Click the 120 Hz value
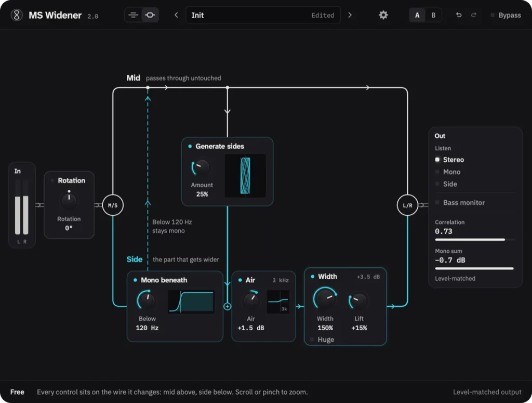The image size is (532, 403). click(x=147, y=328)
